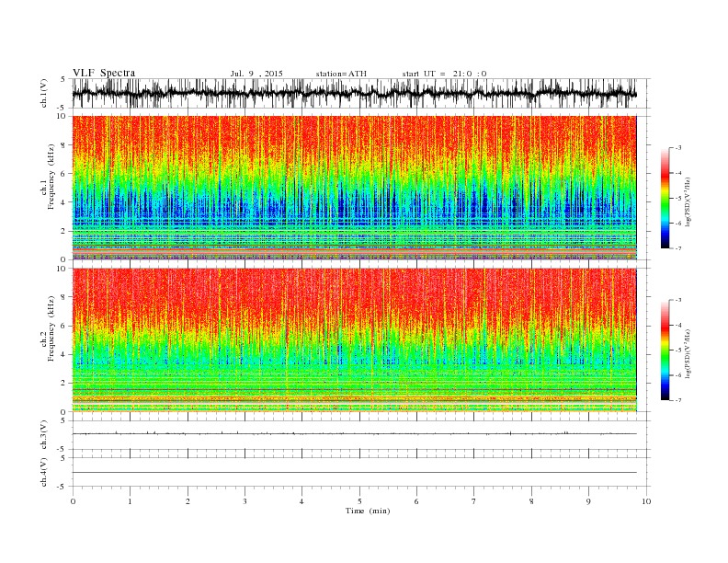Click the "9" tick on time axis
Viewport: 728px width, 563px height.
588,501
